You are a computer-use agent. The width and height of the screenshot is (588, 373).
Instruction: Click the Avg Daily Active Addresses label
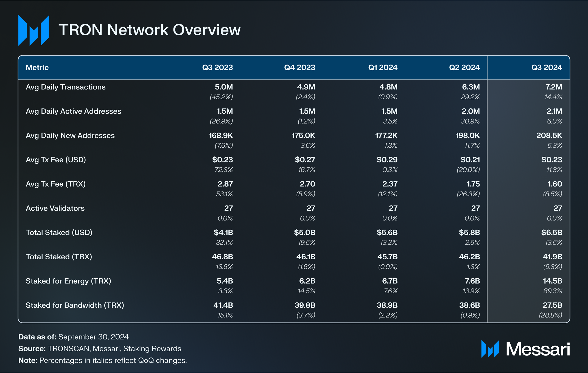tap(73, 111)
